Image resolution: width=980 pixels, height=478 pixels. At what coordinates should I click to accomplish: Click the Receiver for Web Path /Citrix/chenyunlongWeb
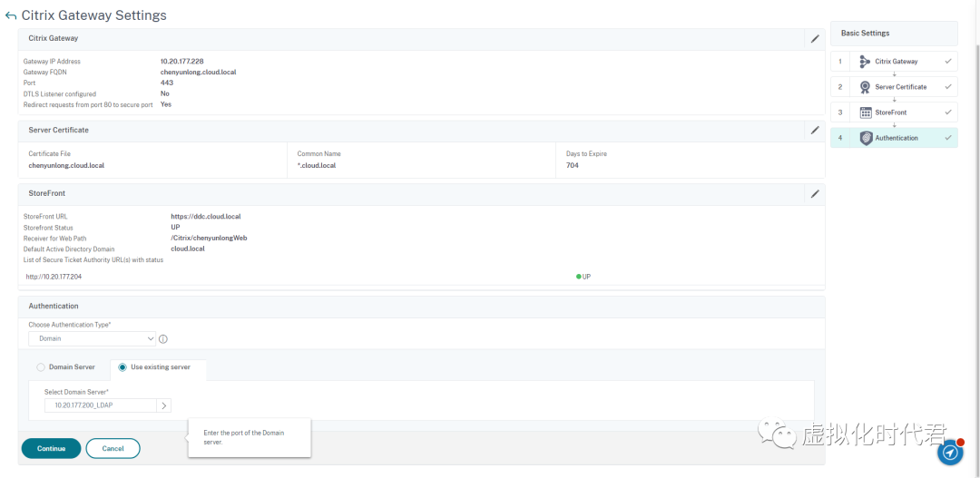click(210, 238)
